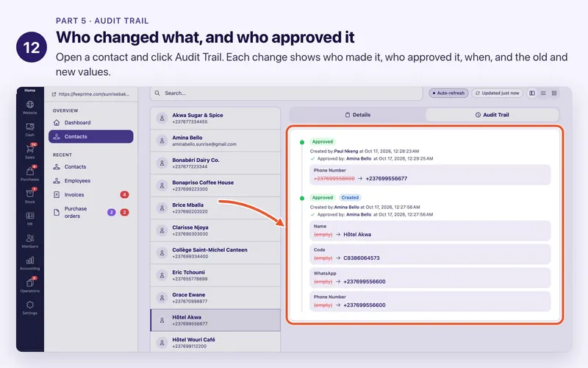Click the red Invoices badge showing 4

124,194
